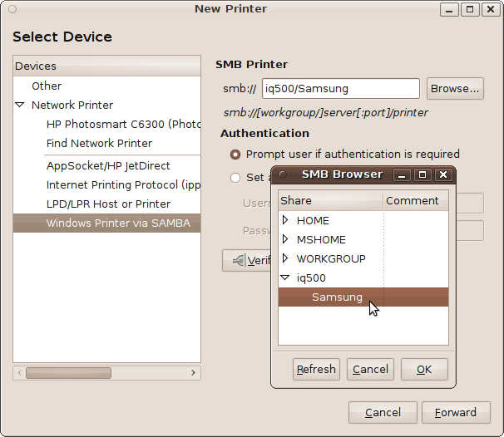
Task: Click the Share column header
Action: (x=331, y=201)
